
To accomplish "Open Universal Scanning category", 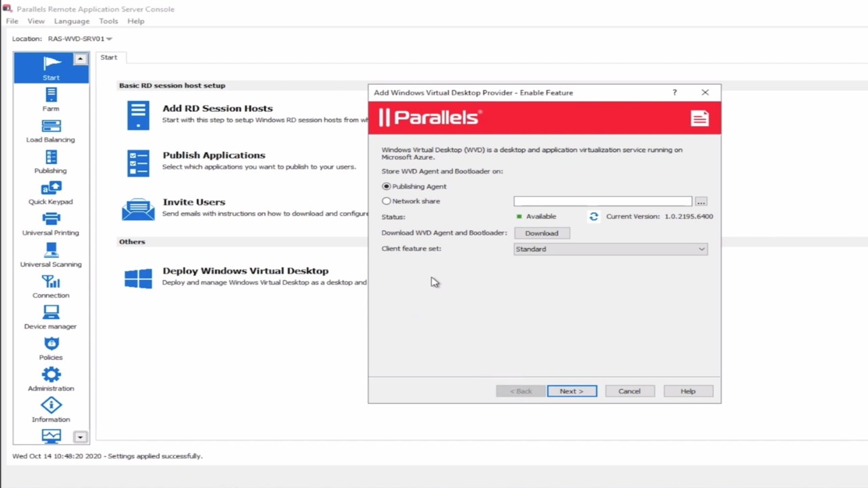I will [51, 256].
